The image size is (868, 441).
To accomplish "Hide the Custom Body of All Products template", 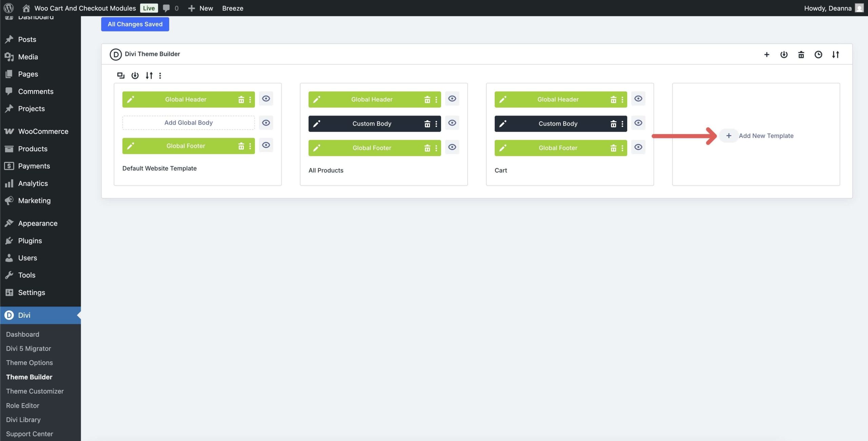I will click(452, 123).
